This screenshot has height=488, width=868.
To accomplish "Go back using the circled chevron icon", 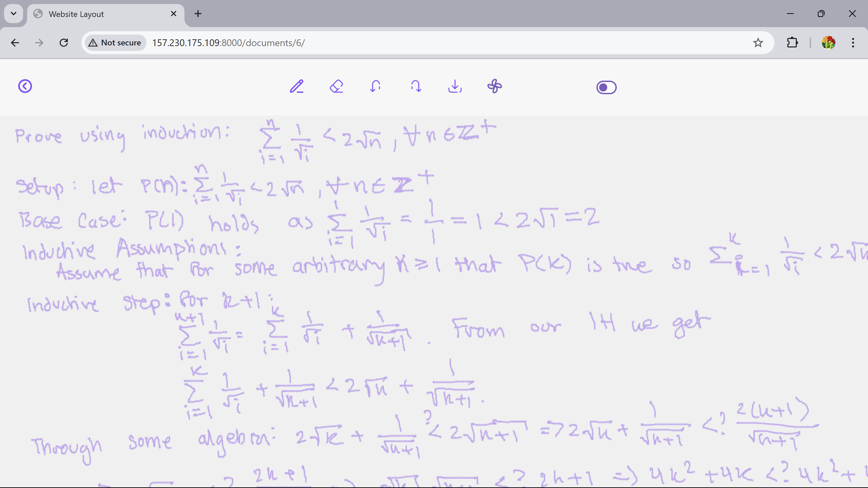I will pyautogui.click(x=25, y=86).
